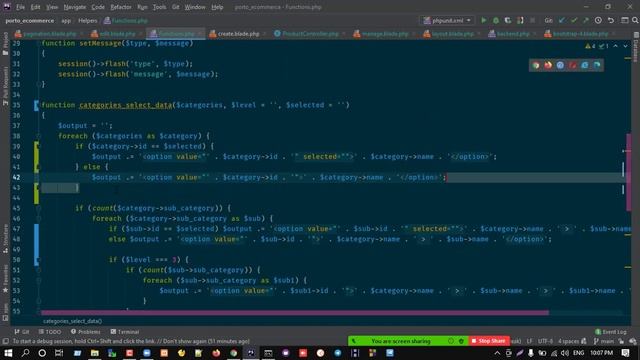Open the Project tool window on the left strip

(5, 44)
